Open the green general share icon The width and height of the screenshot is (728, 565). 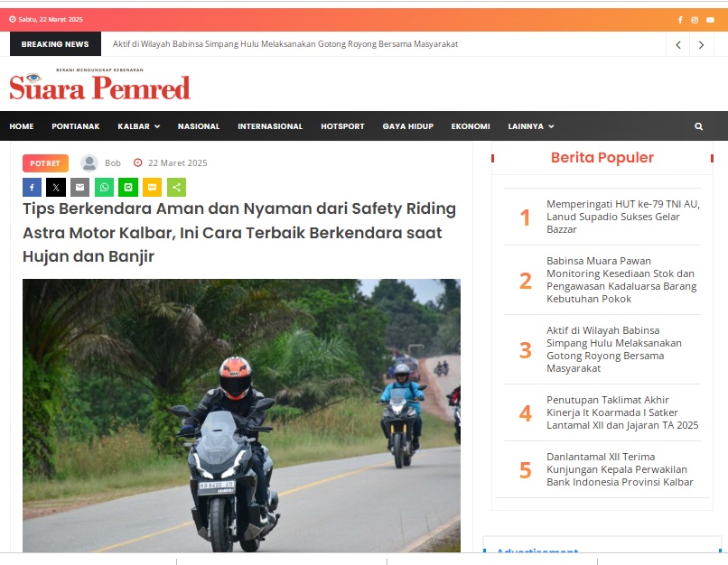[x=176, y=188]
